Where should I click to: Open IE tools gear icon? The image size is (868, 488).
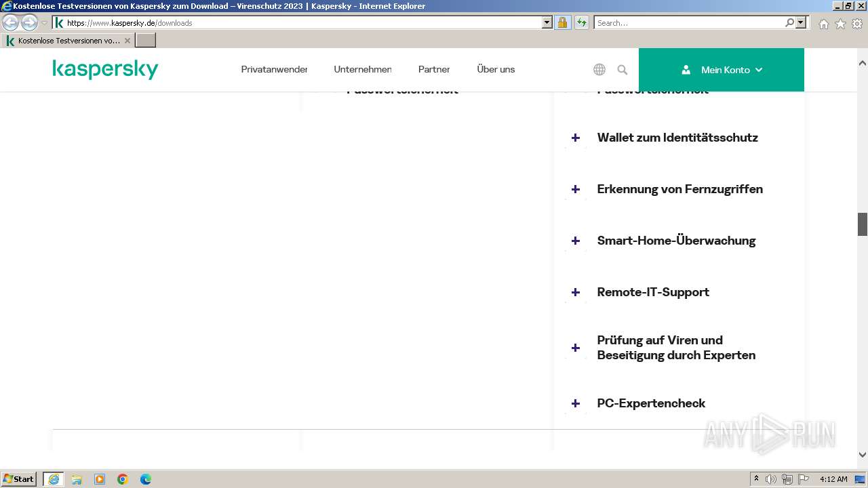click(x=857, y=23)
